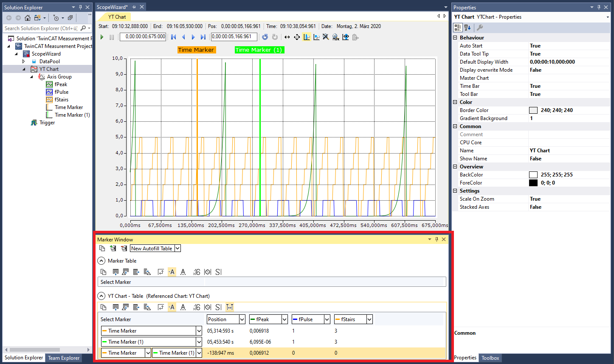Image resolution: width=614 pixels, height=364 pixels.
Task: Expand the DataPool tree node
Action: point(24,62)
